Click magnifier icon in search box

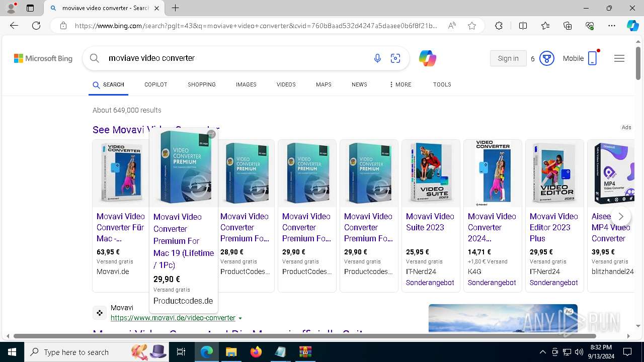click(94, 58)
